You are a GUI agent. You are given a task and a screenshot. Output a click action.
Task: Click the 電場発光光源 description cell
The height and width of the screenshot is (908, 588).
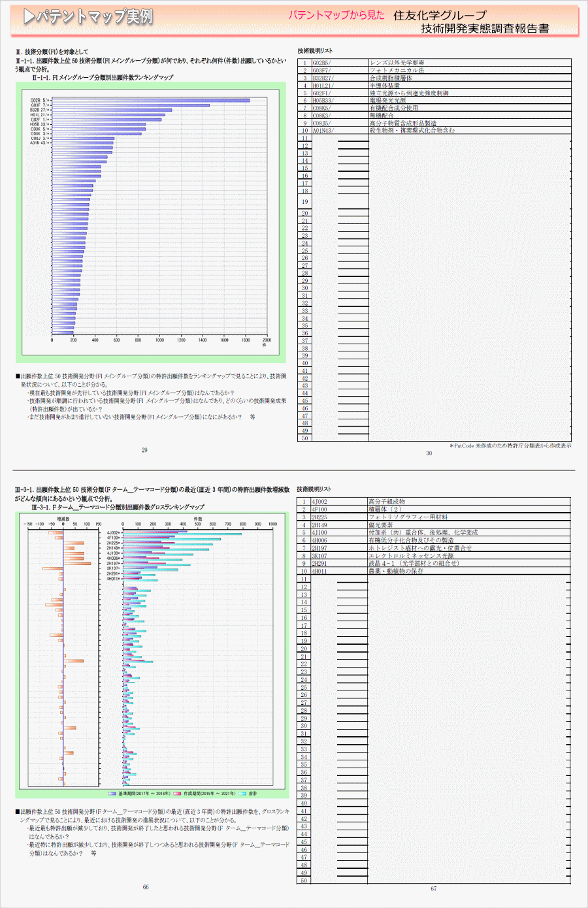(x=470, y=101)
